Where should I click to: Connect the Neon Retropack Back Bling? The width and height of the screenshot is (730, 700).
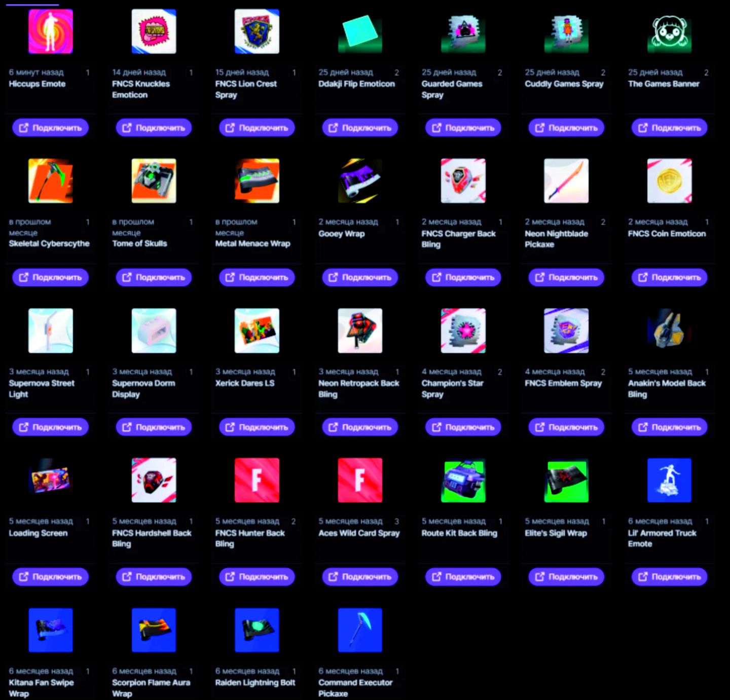[360, 427]
